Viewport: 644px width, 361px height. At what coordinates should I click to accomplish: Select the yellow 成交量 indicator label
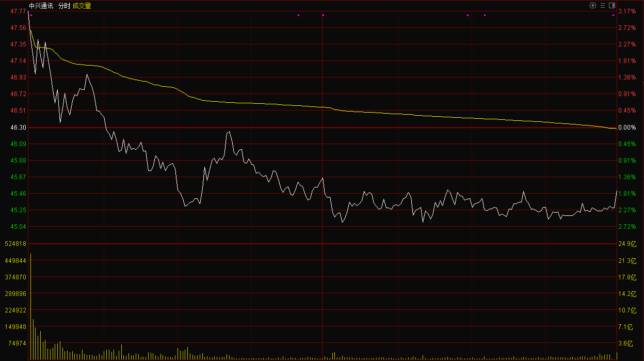coord(82,6)
